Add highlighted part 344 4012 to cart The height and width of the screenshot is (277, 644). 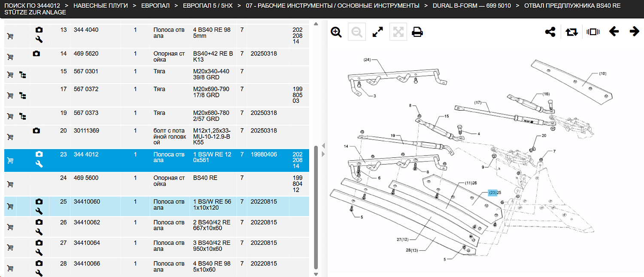10,160
